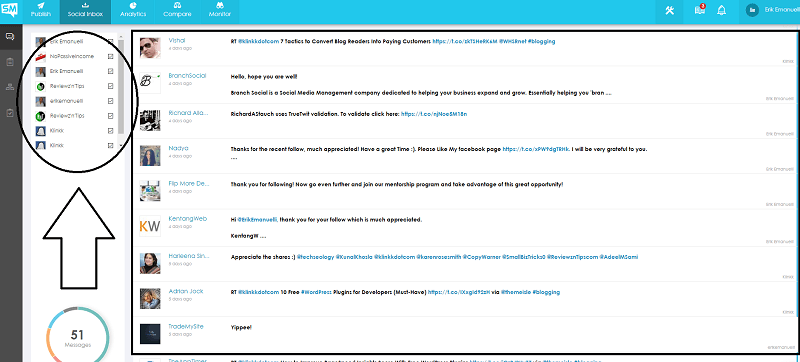Image resolution: width=800 pixels, height=362 pixels.
Task: Click the Richard Ala... sender name
Action: (187, 113)
